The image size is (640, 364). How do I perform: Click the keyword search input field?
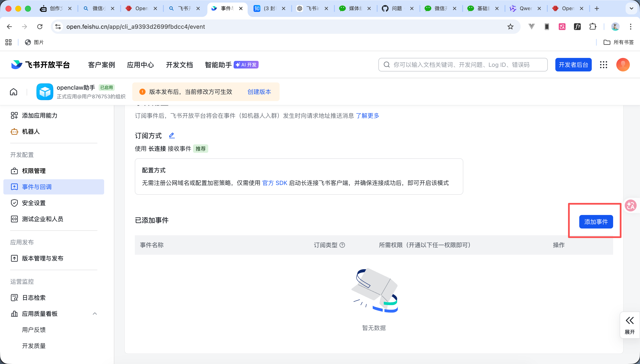pos(463,64)
